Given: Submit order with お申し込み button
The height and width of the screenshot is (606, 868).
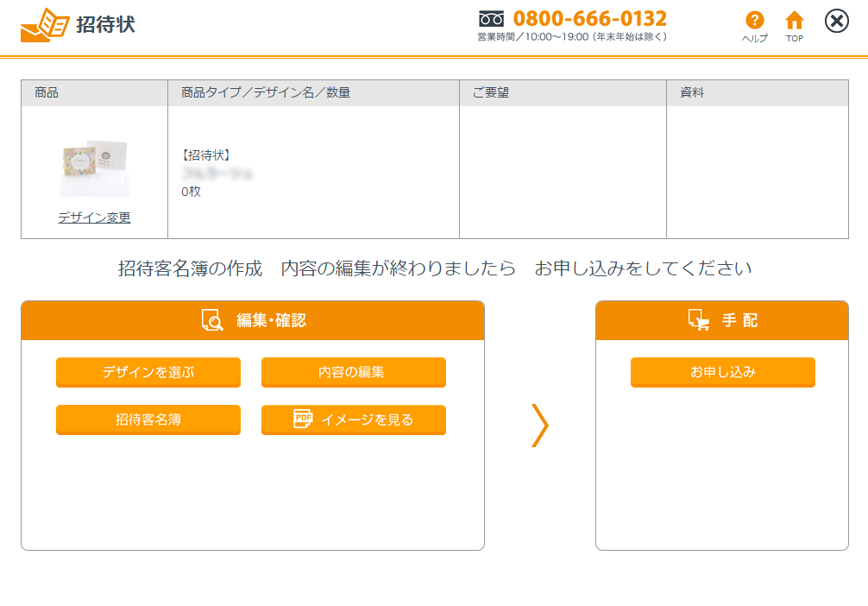Looking at the screenshot, I should tap(722, 372).
